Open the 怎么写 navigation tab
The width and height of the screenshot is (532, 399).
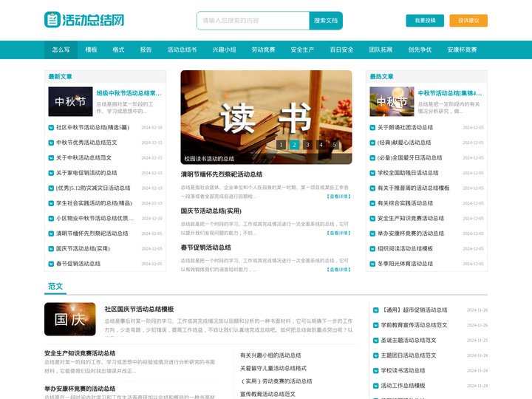click(61, 50)
